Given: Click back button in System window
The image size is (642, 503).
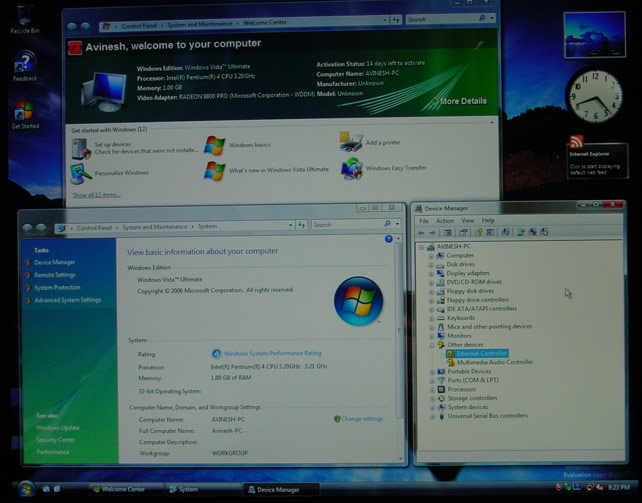Looking at the screenshot, I should [27, 229].
